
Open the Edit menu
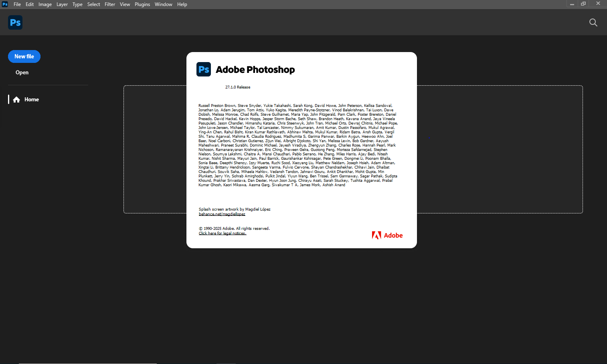click(30, 4)
